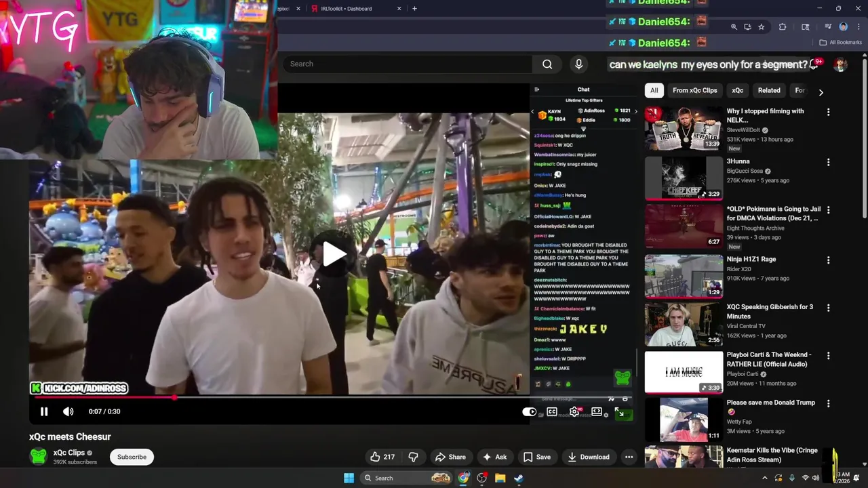Viewport: 868px width, 488px height.
Task: Click the Windows taskbar Search box
Action: pos(407,478)
